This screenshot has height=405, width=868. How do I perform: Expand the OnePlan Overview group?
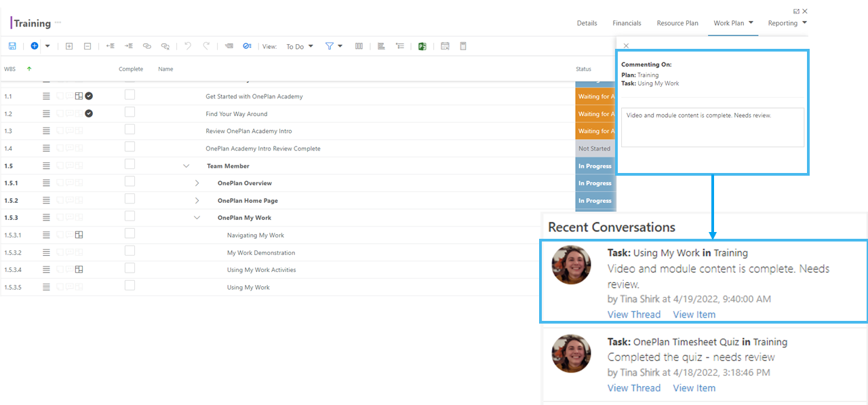tap(197, 183)
